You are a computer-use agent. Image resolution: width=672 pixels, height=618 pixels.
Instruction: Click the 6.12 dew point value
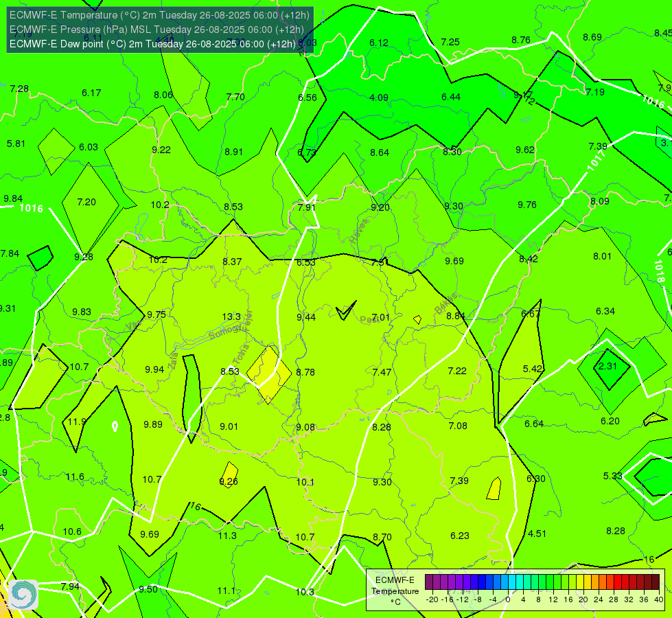click(379, 43)
